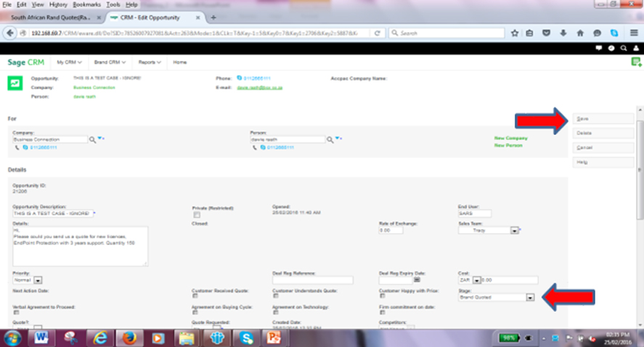
Task: Click CRM search magnifier in black bar
Action: [x=624, y=48]
